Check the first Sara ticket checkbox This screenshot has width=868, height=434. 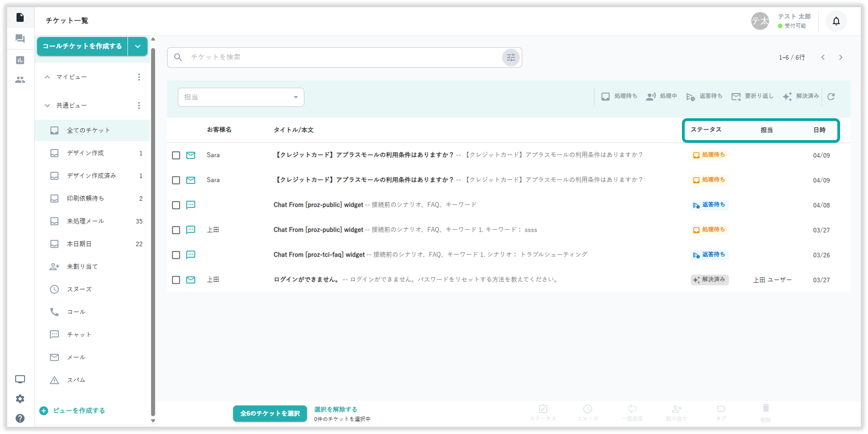[176, 155]
